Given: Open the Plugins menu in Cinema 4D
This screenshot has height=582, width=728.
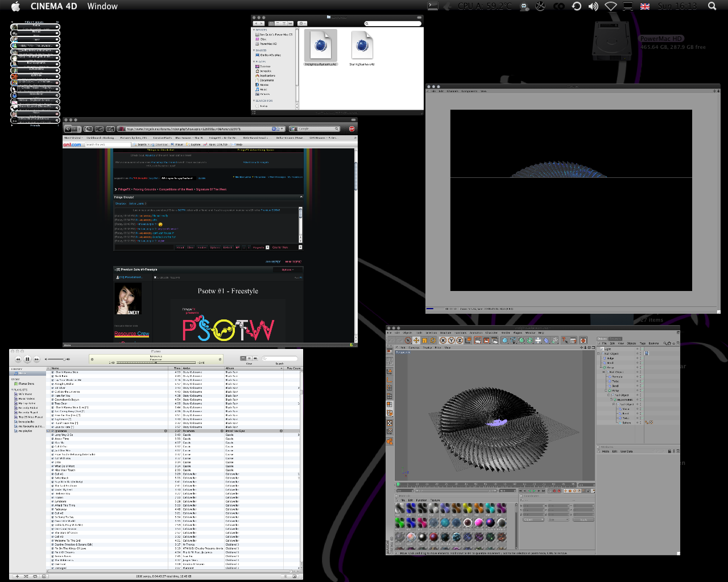Looking at the screenshot, I should pyautogui.click(x=518, y=332).
